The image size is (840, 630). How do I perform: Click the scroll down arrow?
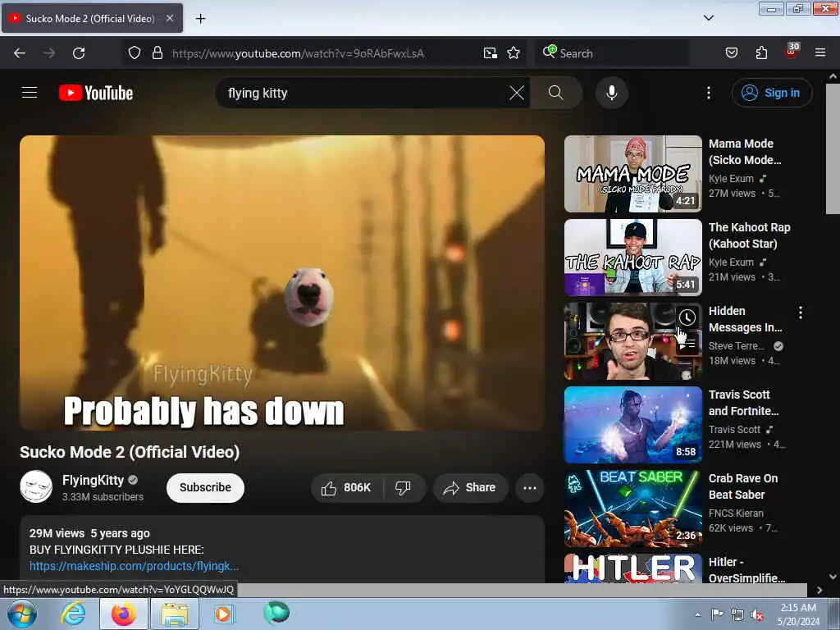tap(833, 577)
